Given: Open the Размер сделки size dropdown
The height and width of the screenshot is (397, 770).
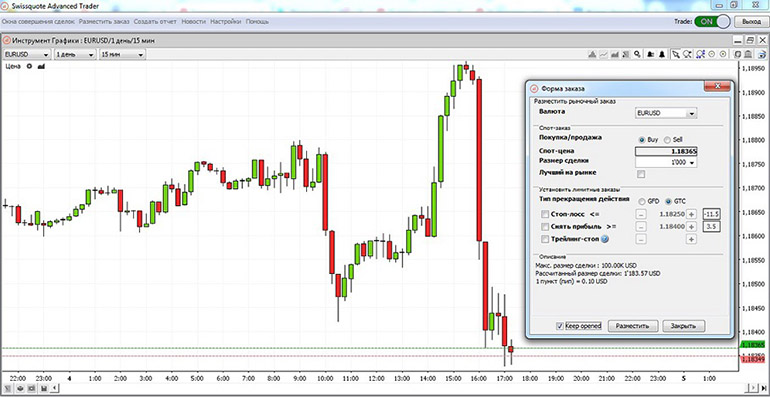Looking at the screenshot, I should [x=666, y=163].
